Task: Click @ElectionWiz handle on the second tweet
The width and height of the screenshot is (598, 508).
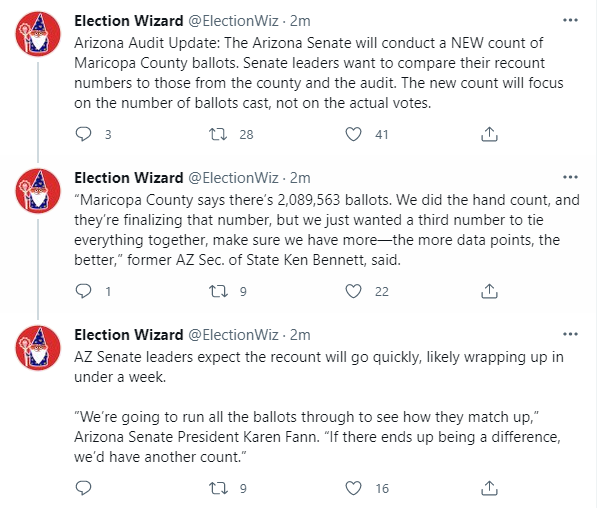Action: (233, 178)
